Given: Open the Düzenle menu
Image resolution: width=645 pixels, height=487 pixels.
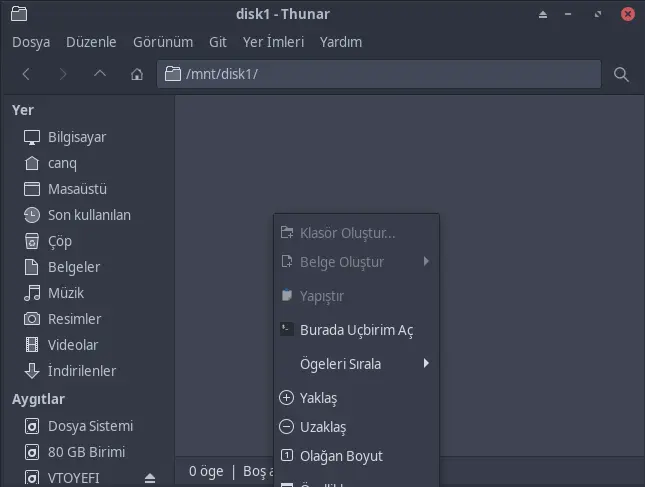Looking at the screenshot, I should (91, 42).
